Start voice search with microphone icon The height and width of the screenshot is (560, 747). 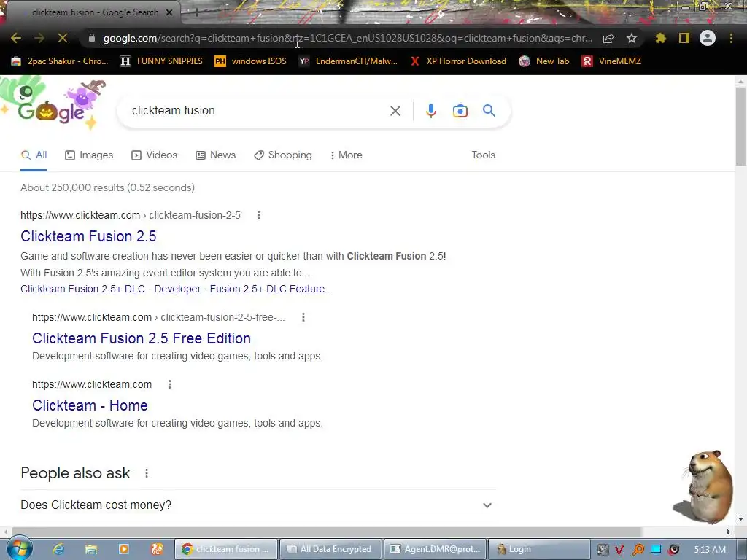tap(430, 111)
